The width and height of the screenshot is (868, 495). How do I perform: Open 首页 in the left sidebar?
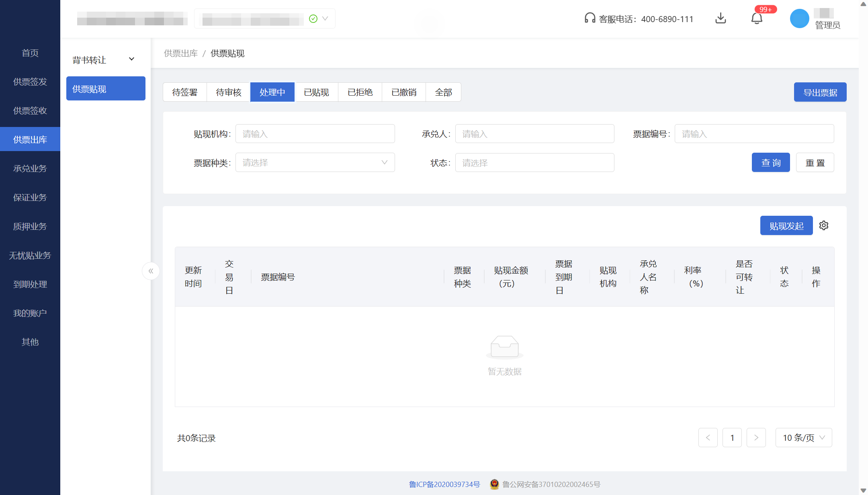pyautogui.click(x=30, y=53)
